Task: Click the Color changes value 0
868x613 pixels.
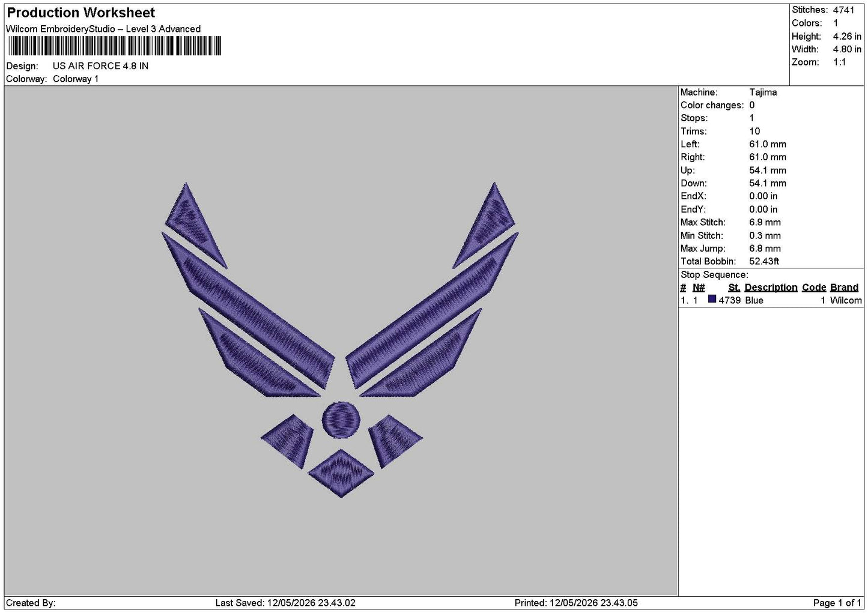Action: click(751, 105)
